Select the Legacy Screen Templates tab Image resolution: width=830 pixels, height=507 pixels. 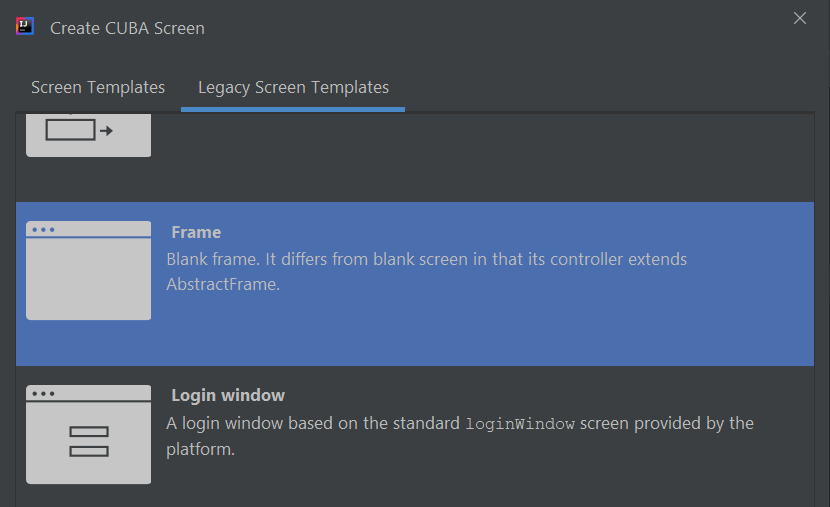click(x=293, y=87)
